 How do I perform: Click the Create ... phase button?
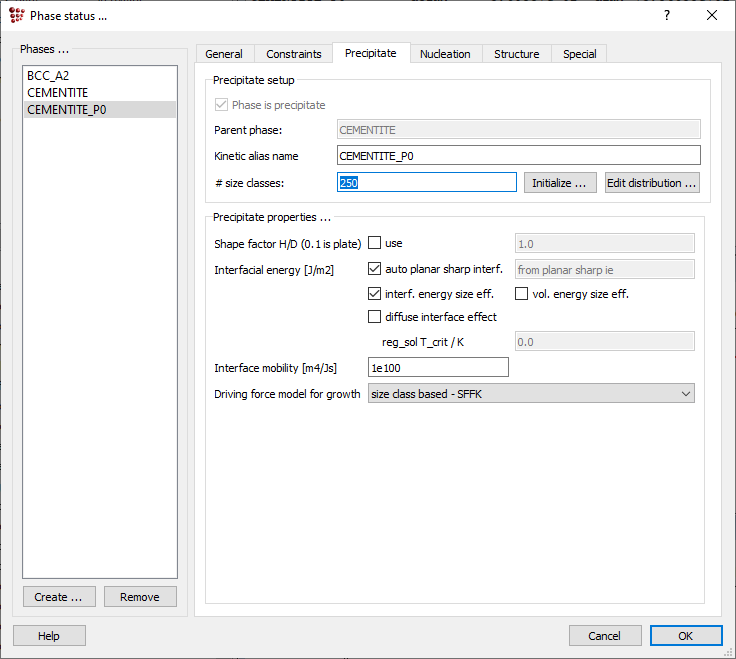59,597
